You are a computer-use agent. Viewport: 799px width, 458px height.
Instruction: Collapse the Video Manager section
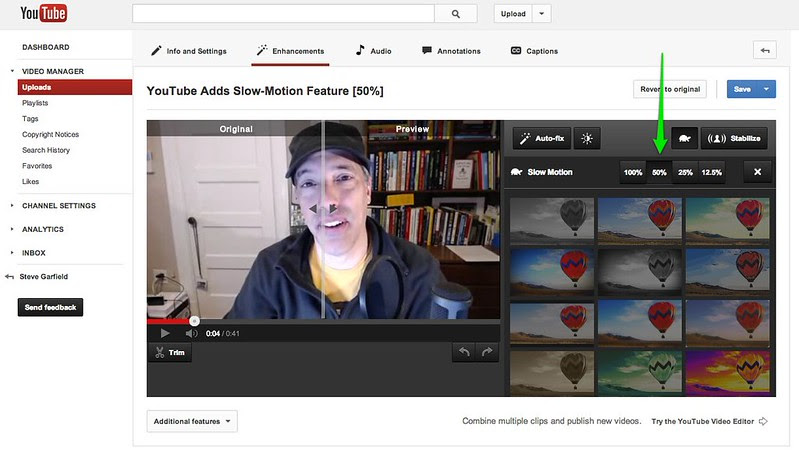(12, 71)
